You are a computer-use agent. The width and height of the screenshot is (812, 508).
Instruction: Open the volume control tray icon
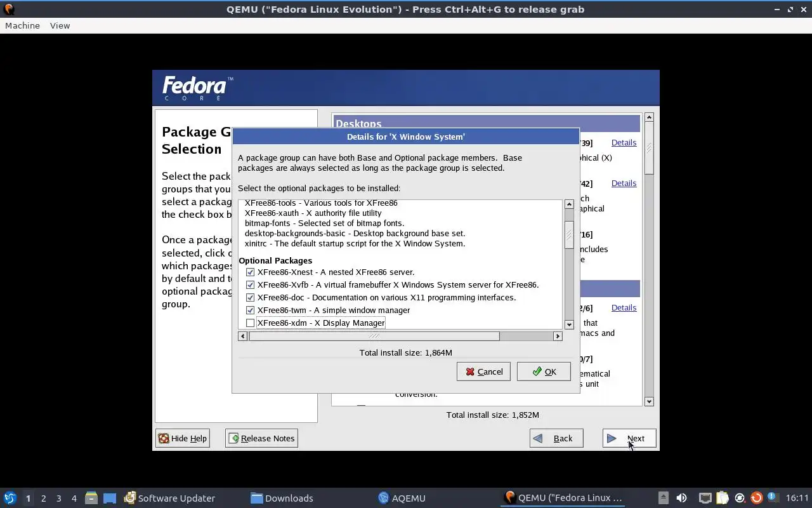coord(681,498)
